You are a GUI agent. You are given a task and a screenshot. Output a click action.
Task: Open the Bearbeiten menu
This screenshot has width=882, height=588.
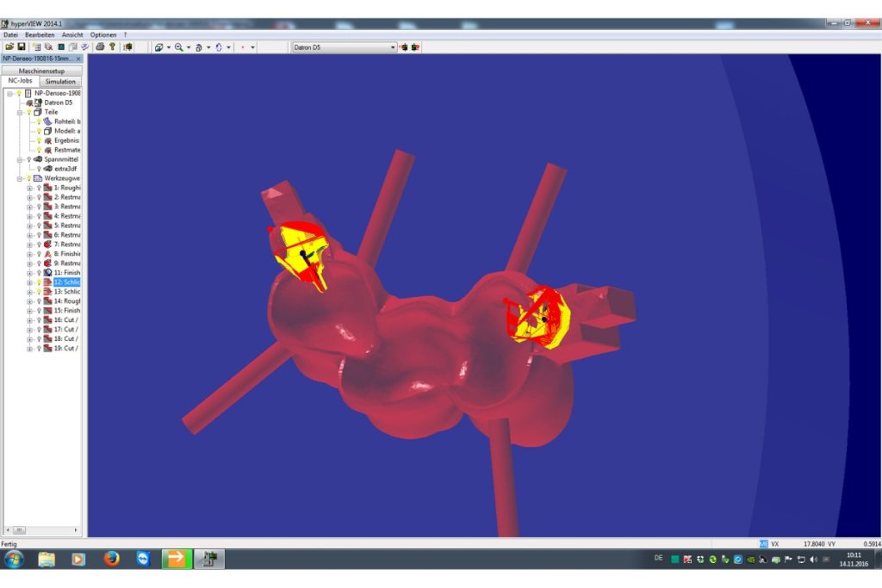coord(40,34)
